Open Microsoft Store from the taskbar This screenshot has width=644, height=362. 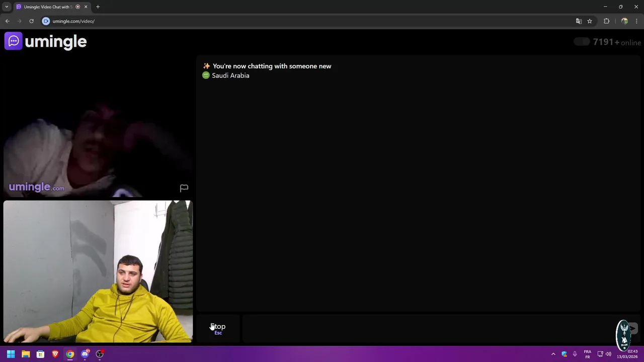pos(40,354)
